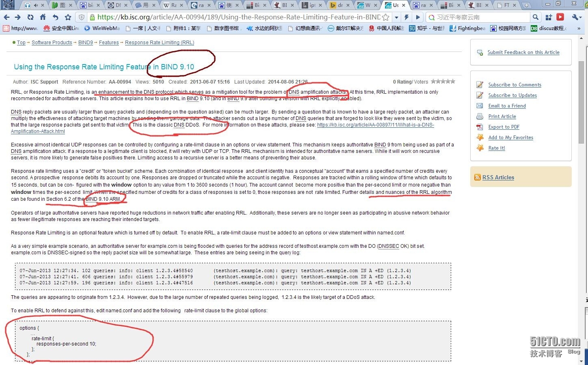Screen dimensions: 588x365
Task: Click the Subscribe to Comments link
Action: 514,85
